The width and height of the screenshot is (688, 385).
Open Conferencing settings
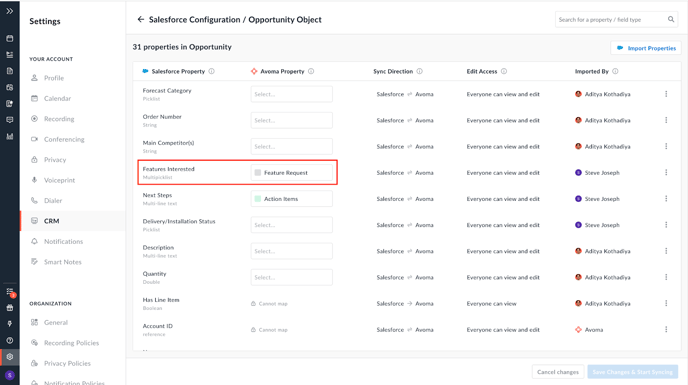click(64, 139)
